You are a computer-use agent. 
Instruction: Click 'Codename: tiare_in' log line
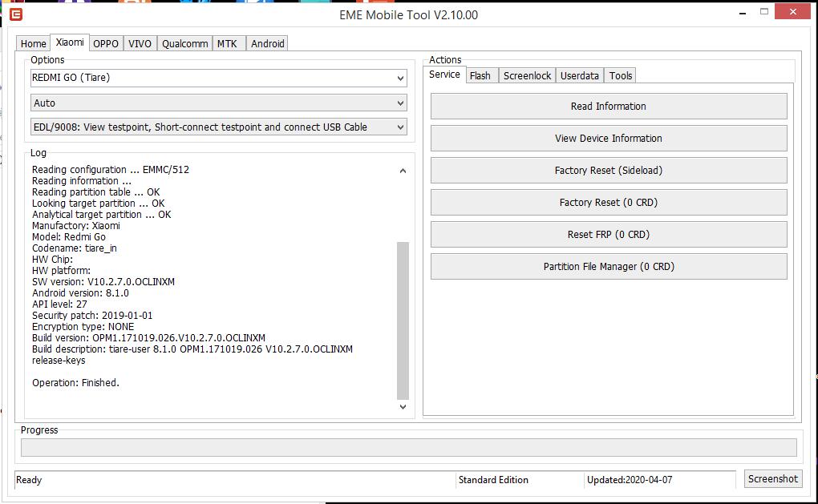pyautogui.click(x=75, y=248)
